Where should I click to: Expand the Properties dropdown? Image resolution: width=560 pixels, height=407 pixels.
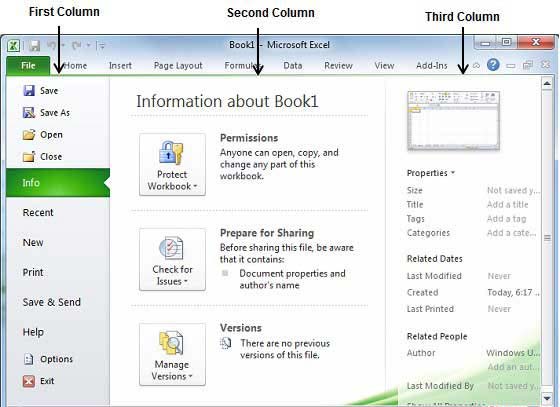(x=431, y=173)
